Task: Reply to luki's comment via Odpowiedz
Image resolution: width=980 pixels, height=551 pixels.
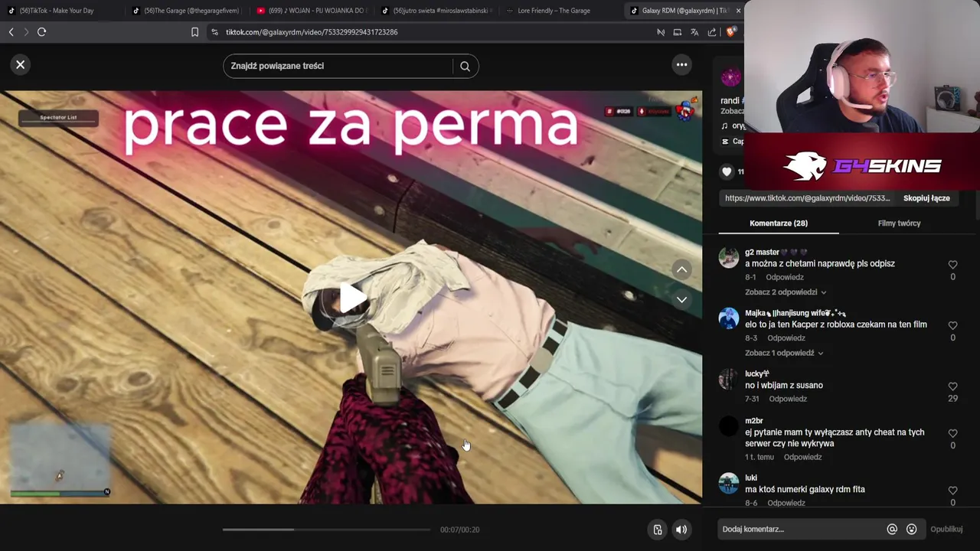Action: [786, 503]
